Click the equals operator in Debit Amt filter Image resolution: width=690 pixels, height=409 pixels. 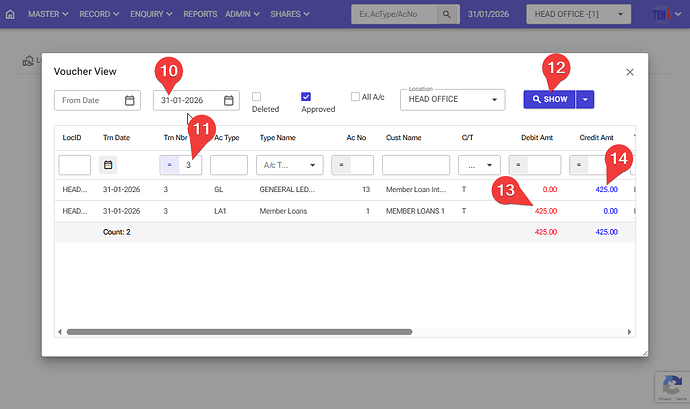[x=519, y=165]
